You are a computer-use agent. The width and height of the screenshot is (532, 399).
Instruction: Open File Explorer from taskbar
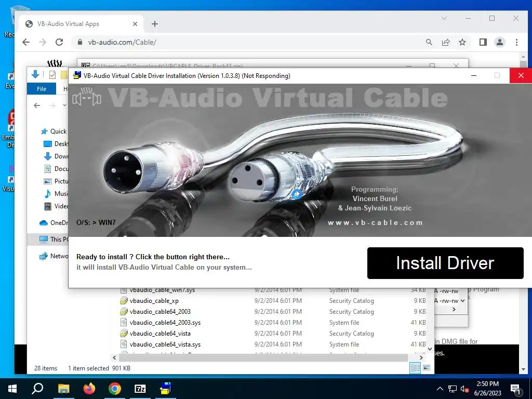click(x=63, y=389)
